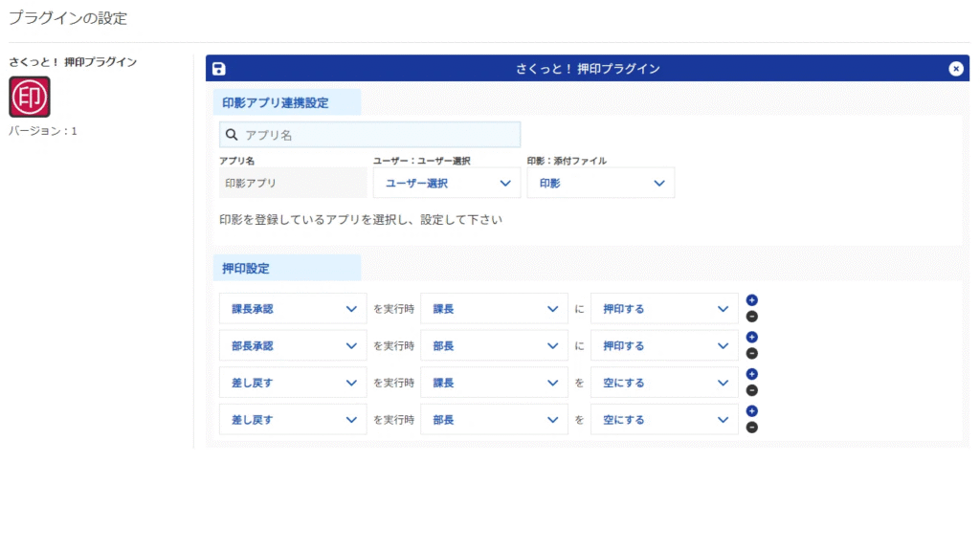Click the 印影アプリ app name field
The image size is (980, 550).
pyautogui.click(x=293, y=183)
